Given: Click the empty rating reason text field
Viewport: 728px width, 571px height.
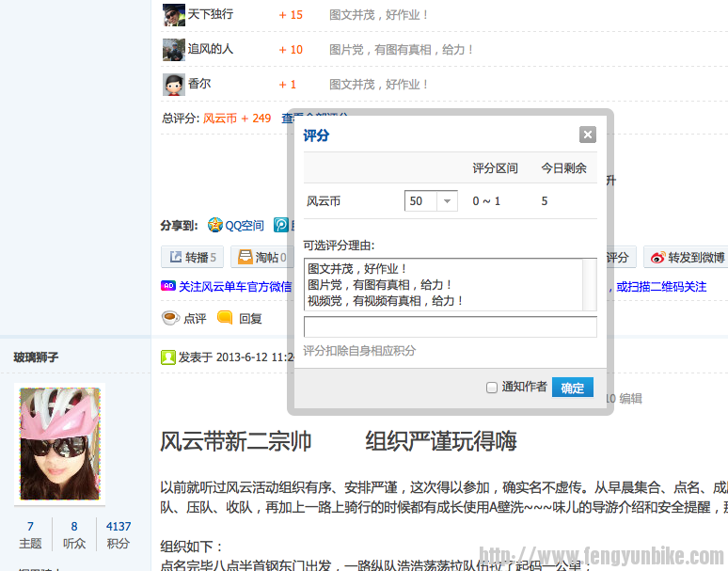Looking at the screenshot, I should pyautogui.click(x=451, y=326).
